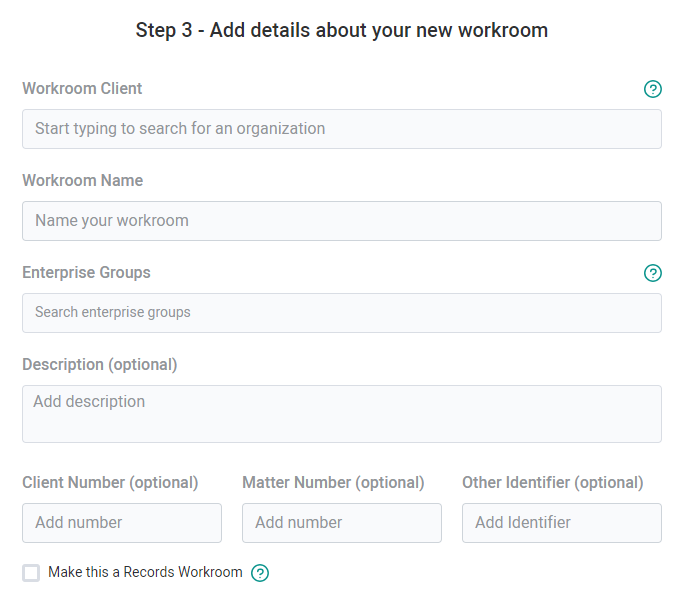Select the Matter Number input field

[x=342, y=523]
